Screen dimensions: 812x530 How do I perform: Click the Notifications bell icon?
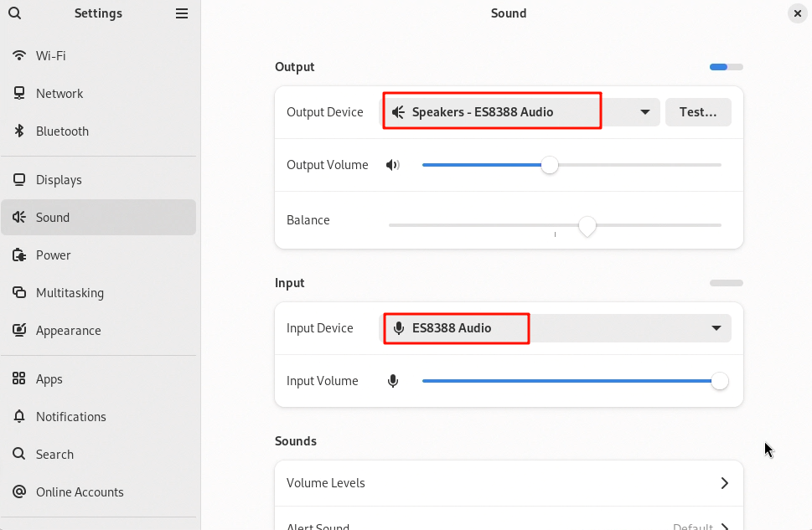(x=19, y=417)
